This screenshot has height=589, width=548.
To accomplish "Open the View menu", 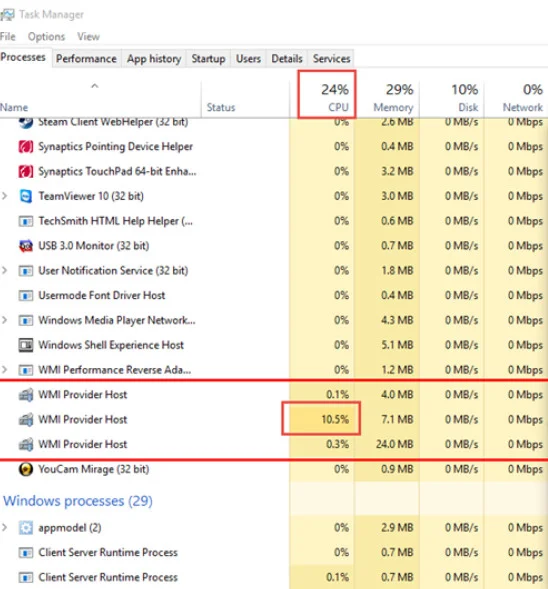I will (x=88, y=36).
